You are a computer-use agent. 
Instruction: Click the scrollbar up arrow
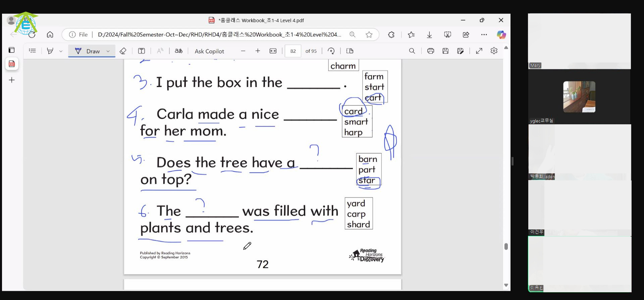pyautogui.click(x=506, y=48)
